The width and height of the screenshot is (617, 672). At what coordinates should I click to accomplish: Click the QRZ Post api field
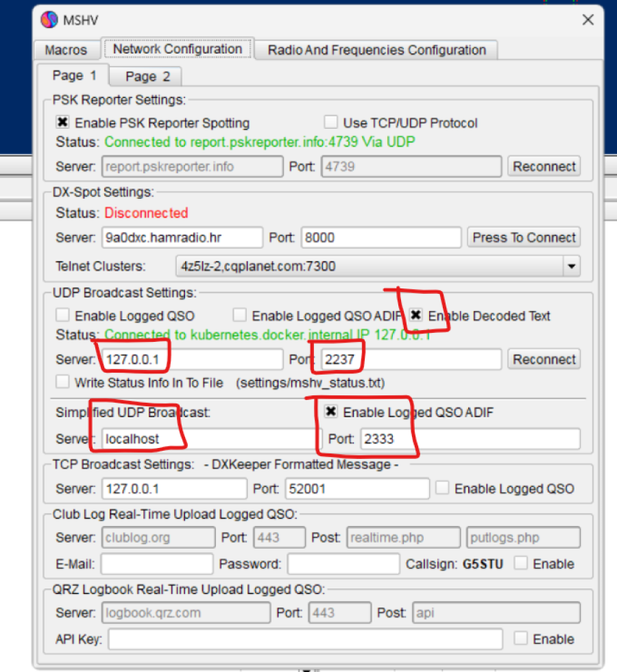tap(496, 613)
